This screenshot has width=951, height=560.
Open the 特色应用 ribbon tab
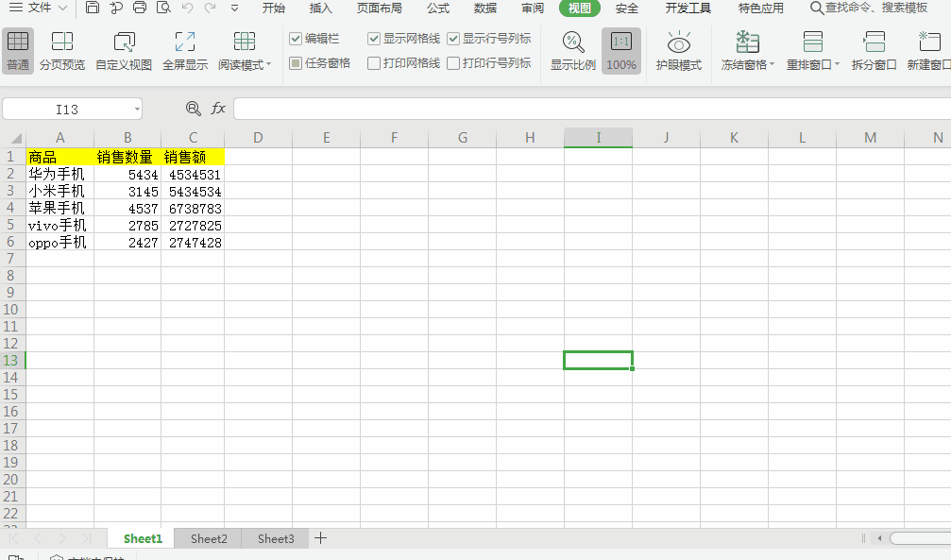click(x=760, y=8)
